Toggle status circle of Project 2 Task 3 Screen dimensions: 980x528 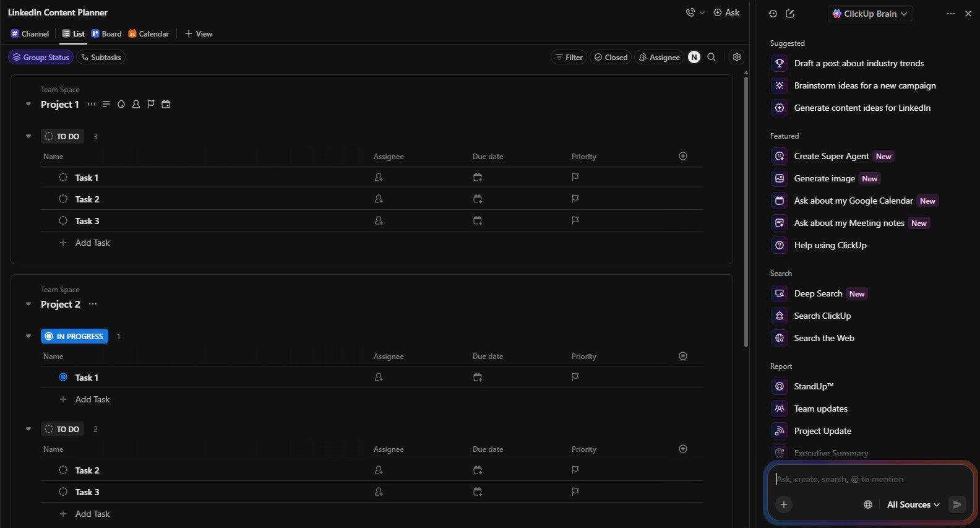(63, 492)
